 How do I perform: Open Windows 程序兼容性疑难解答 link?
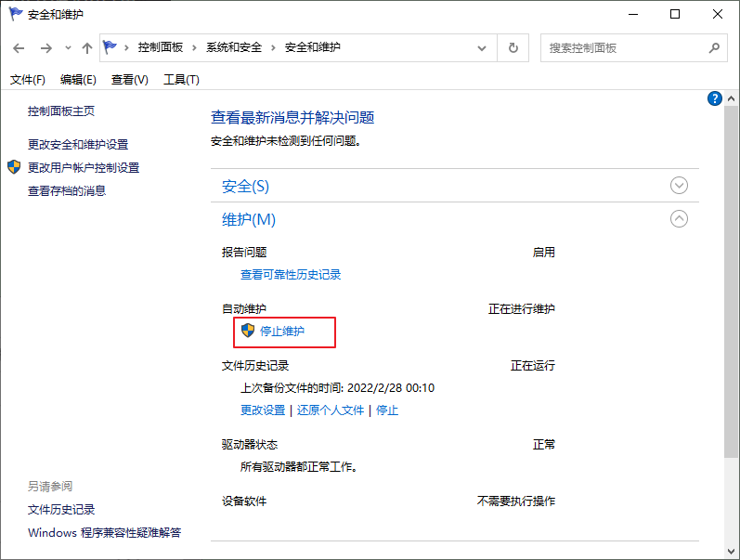[104, 533]
